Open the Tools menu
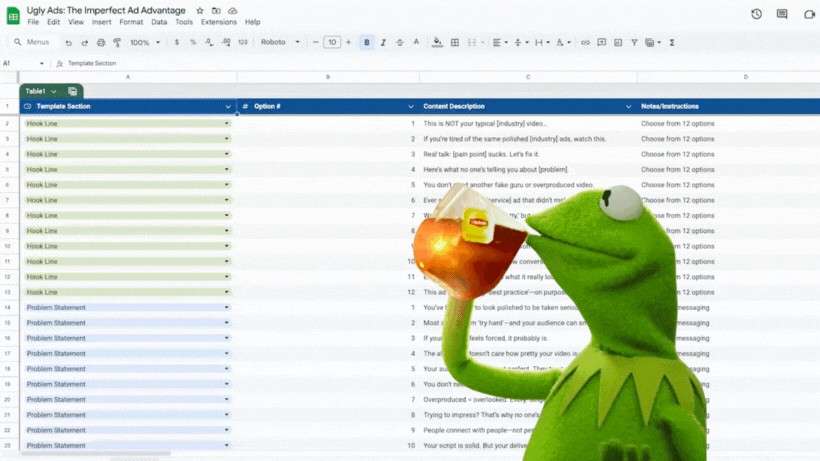Image resolution: width=820 pixels, height=461 pixels. pyautogui.click(x=184, y=22)
